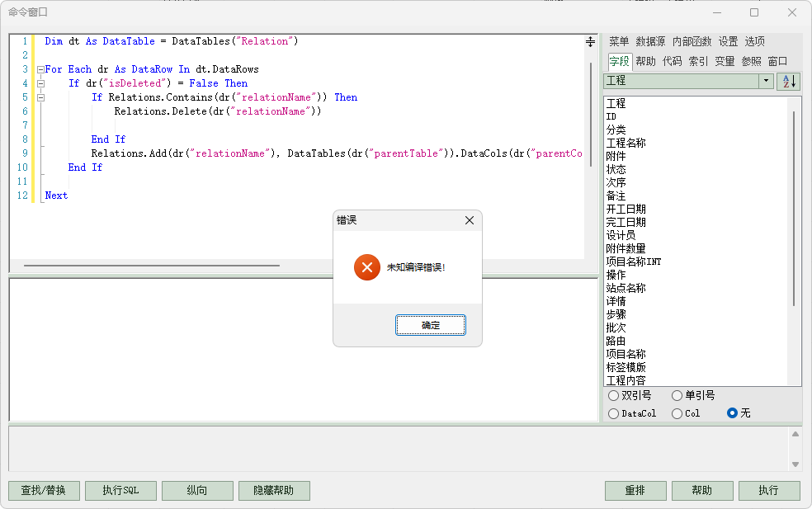Click the message pane scroll up arrow
This screenshot has width=812, height=509.
(x=795, y=434)
